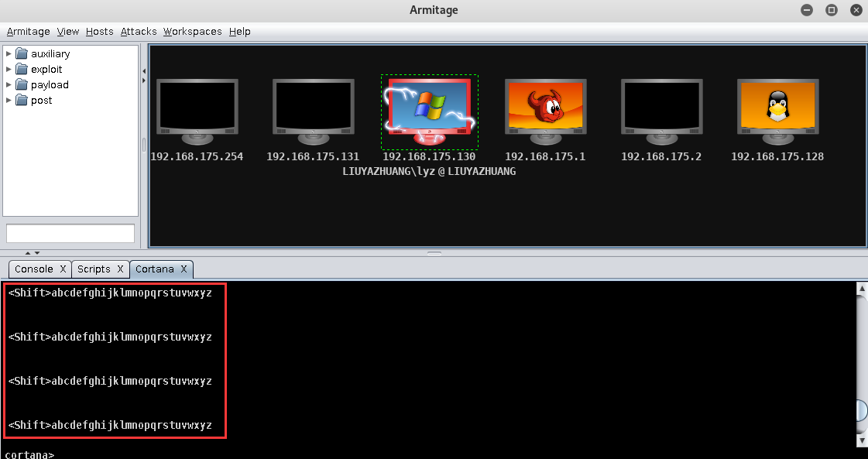Close the Armitage window
The height and width of the screenshot is (459, 868).
click(856, 10)
